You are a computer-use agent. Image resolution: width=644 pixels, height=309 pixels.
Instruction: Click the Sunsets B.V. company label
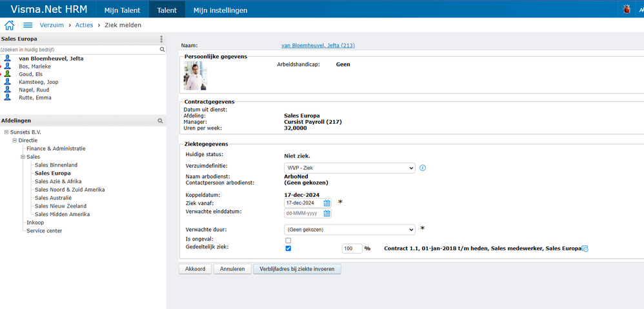[26, 132]
